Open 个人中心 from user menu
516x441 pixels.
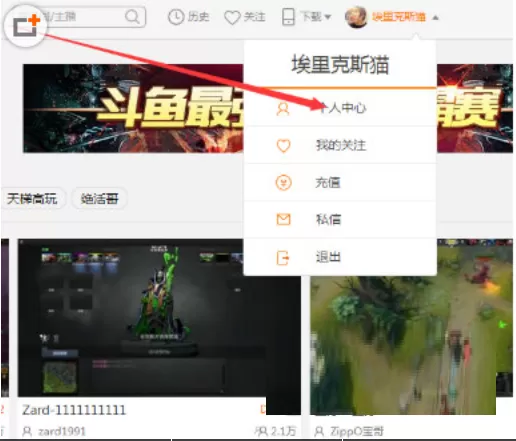pos(340,108)
